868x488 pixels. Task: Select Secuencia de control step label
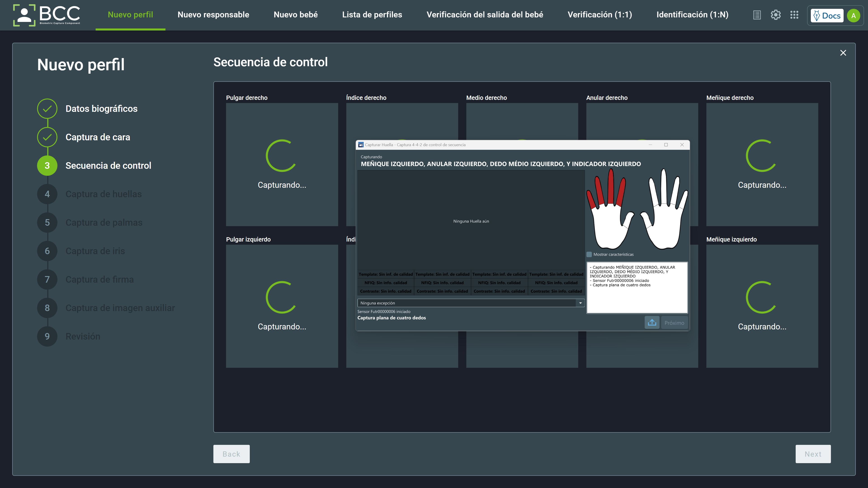click(108, 166)
